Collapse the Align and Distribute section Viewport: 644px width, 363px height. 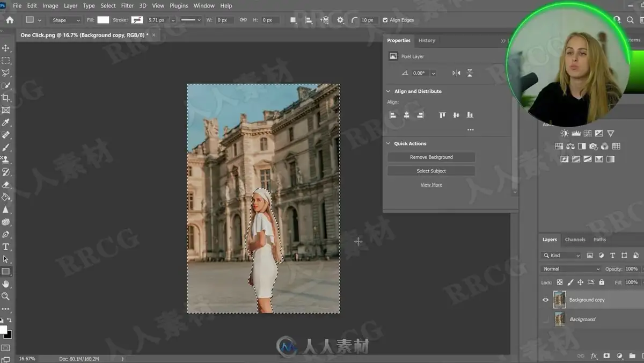click(389, 91)
